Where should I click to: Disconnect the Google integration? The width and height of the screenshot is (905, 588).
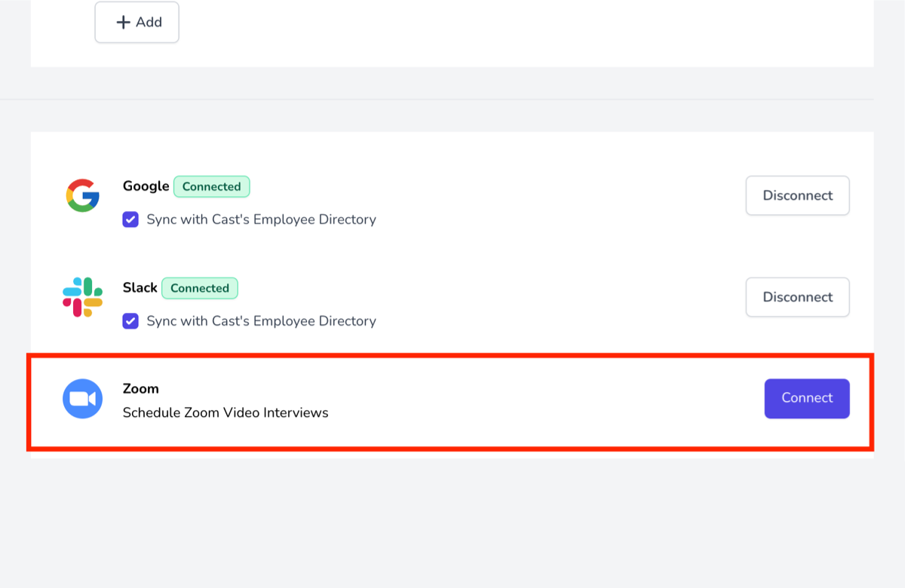797,196
